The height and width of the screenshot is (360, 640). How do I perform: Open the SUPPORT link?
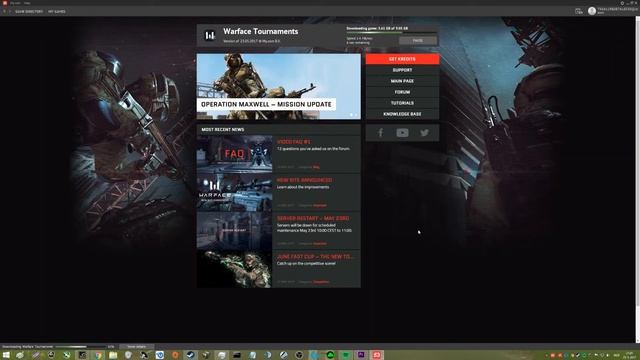(x=402, y=70)
